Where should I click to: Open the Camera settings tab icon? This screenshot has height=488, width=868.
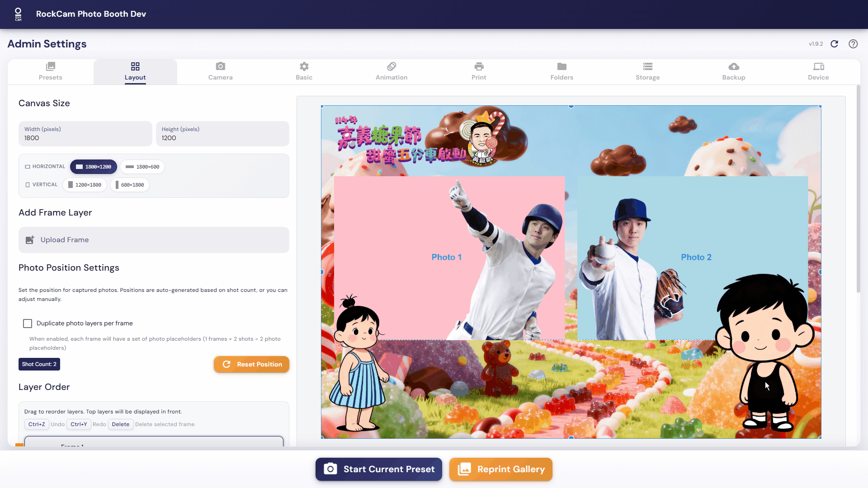220,66
